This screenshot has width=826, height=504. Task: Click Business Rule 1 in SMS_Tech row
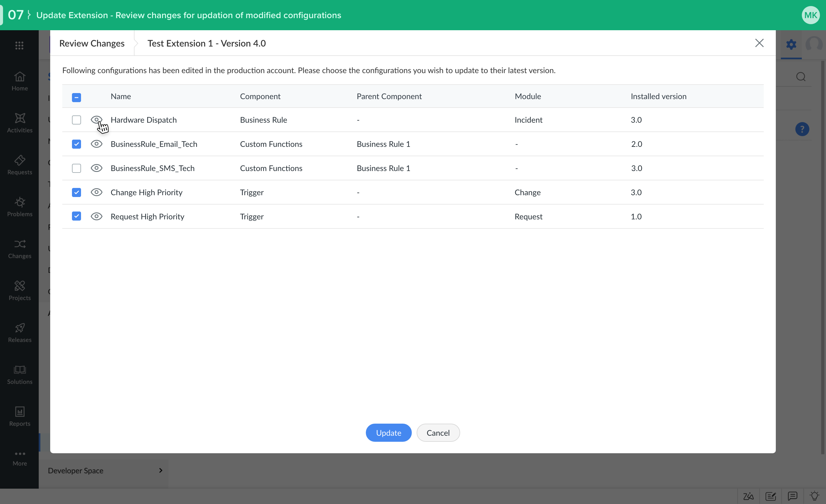point(383,168)
